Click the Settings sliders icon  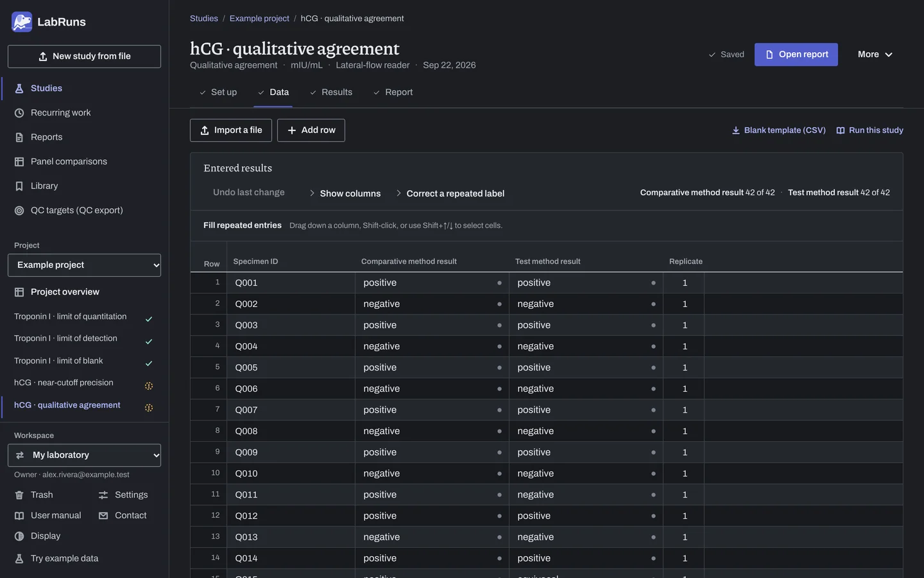tap(103, 495)
